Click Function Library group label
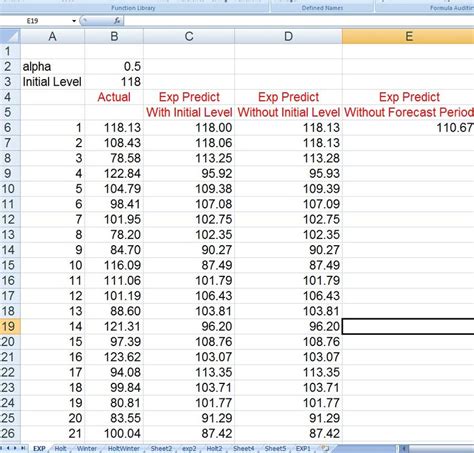 133,8
